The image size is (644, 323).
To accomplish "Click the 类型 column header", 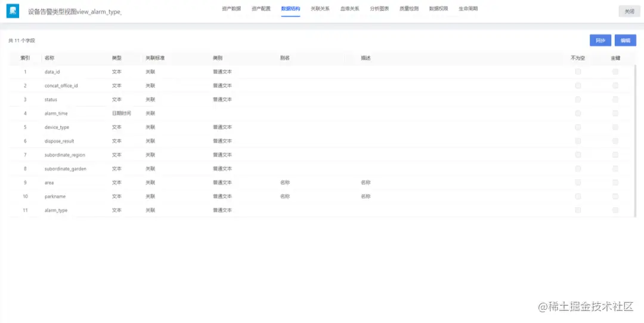I will tap(117, 58).
